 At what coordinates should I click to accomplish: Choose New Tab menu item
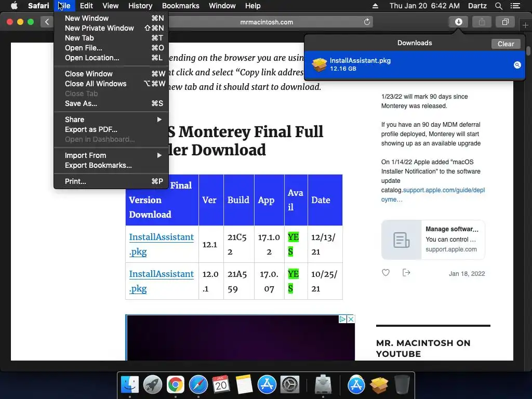click(x=111, y=37)
